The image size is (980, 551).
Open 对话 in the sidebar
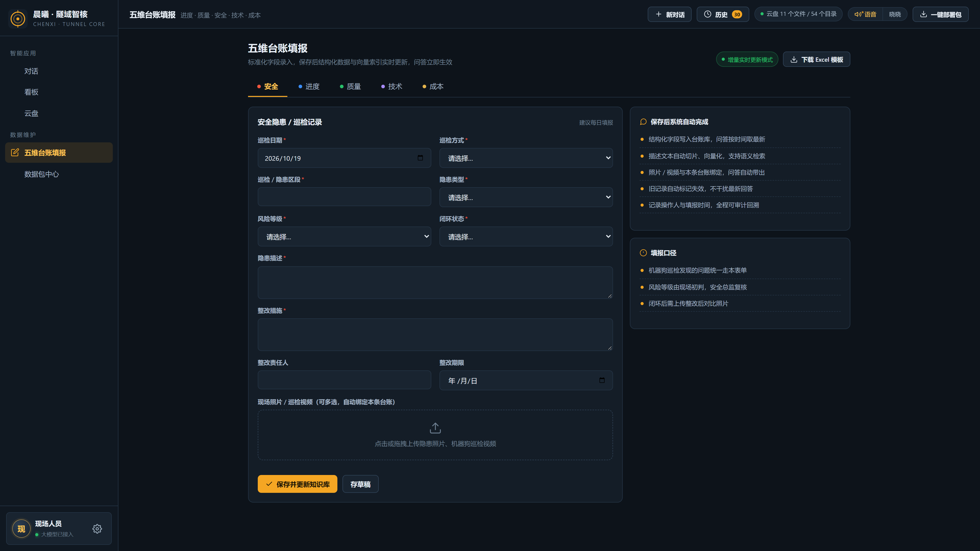[59, 71]
